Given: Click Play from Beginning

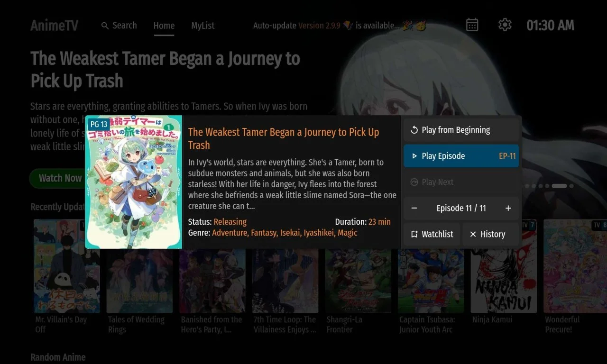Looking at the screenshot, I should click(x=461, y=130).
